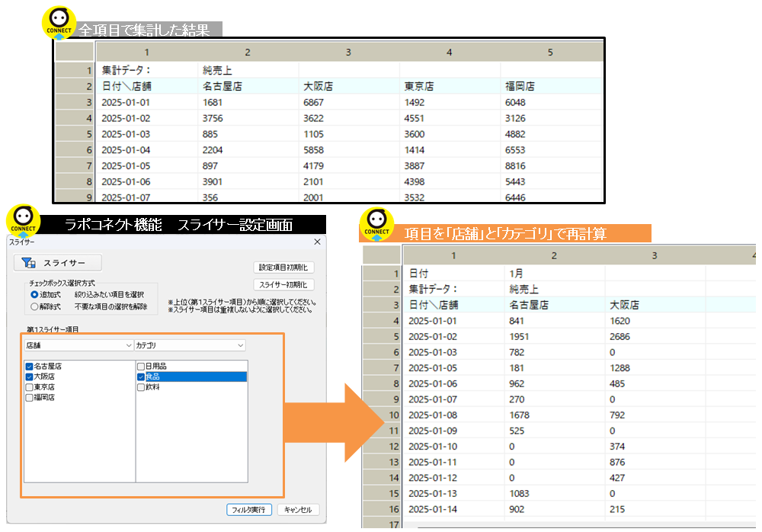This screenshot has height=532, width=762.
Task: Click the スライサー初期化 button
Action: pyautogui.click(x=283, y=284)
